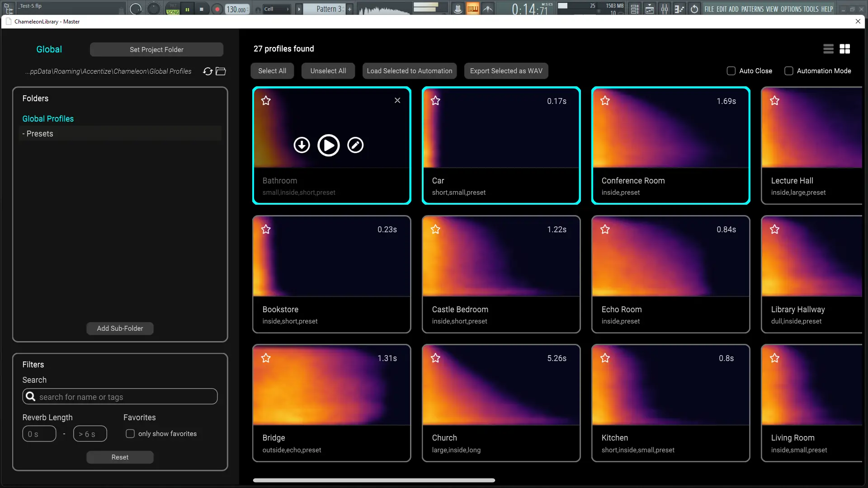Star the Church profile as favorite
The height and width of the screenshot is (488, 868).
[435, 358]
